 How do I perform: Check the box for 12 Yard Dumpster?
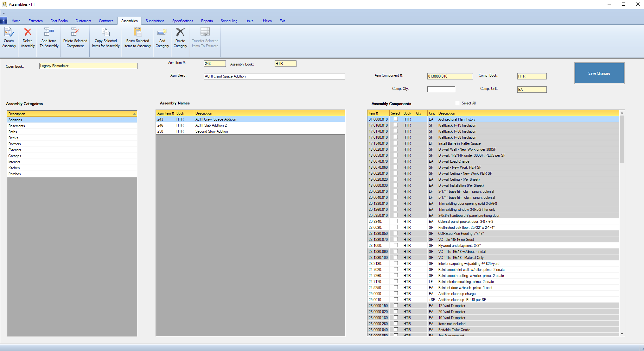[396, 306]
